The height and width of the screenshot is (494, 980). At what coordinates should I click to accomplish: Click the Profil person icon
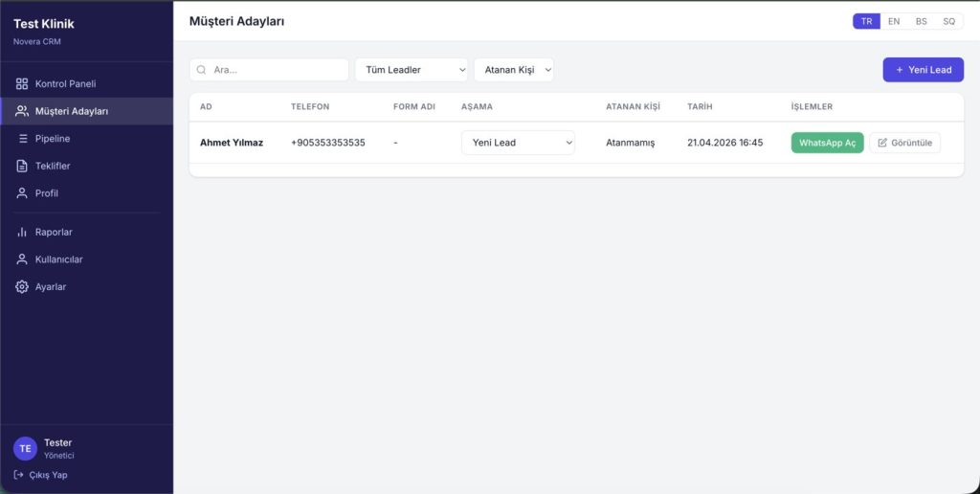click(x=22, y=193)
